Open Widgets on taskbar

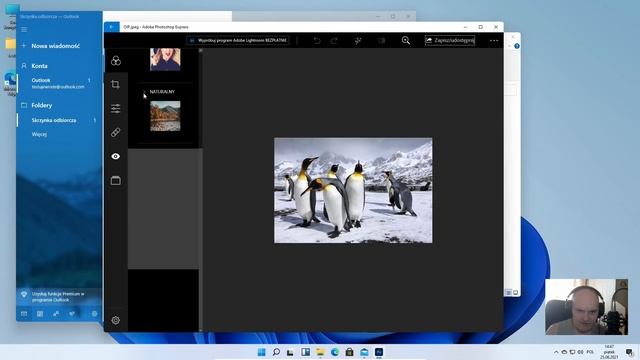pos(305,352)
